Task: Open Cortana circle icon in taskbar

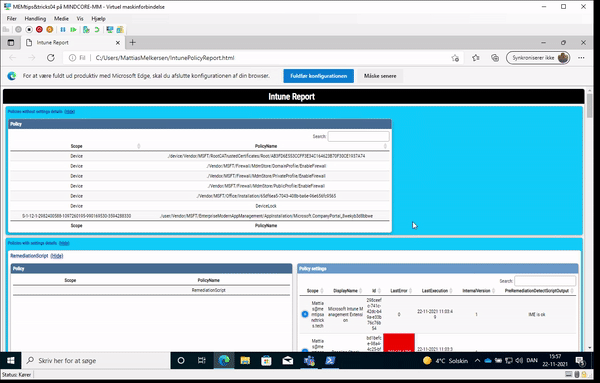Action: [x=181, y=360]
